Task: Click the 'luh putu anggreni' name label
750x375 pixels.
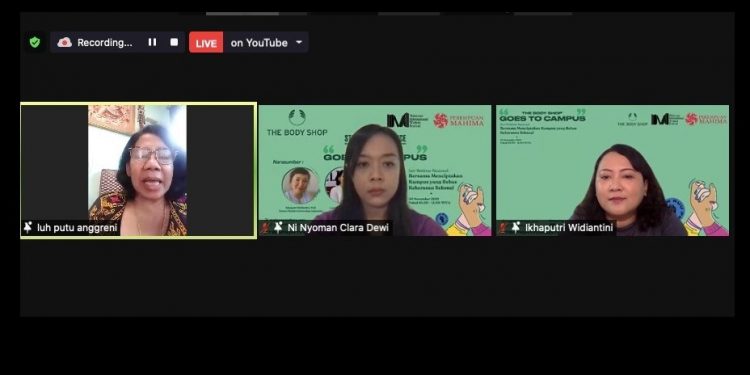Action: (77, 228)
